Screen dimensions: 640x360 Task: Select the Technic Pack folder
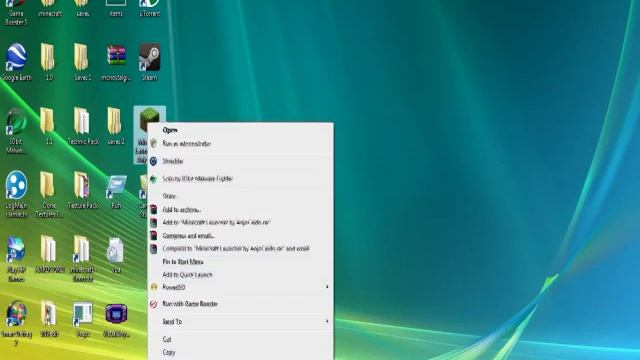tap(83, 126)
